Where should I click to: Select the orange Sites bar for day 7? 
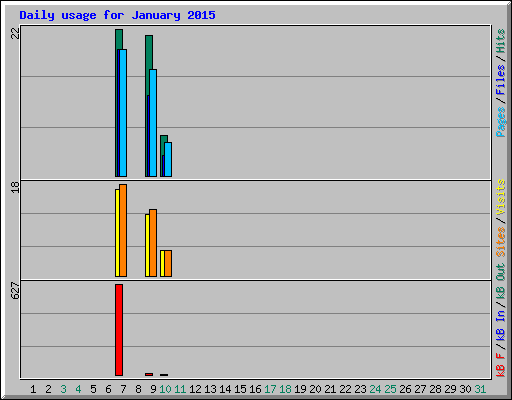[x=123, y=230]
